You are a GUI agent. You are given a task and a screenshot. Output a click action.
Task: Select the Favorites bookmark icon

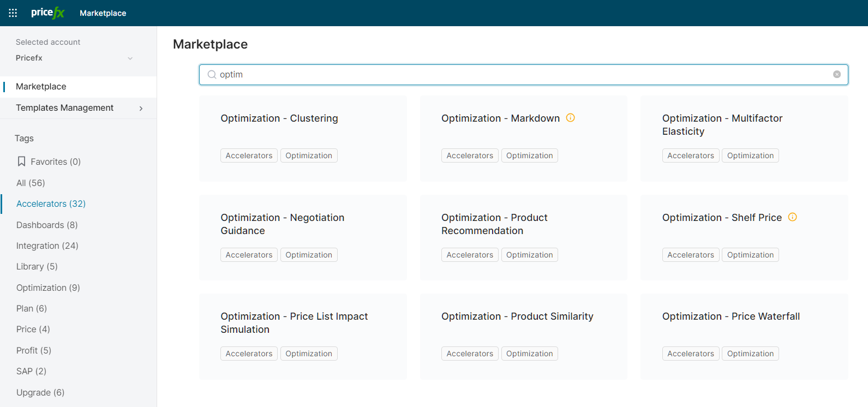click(x=22, y=161)
